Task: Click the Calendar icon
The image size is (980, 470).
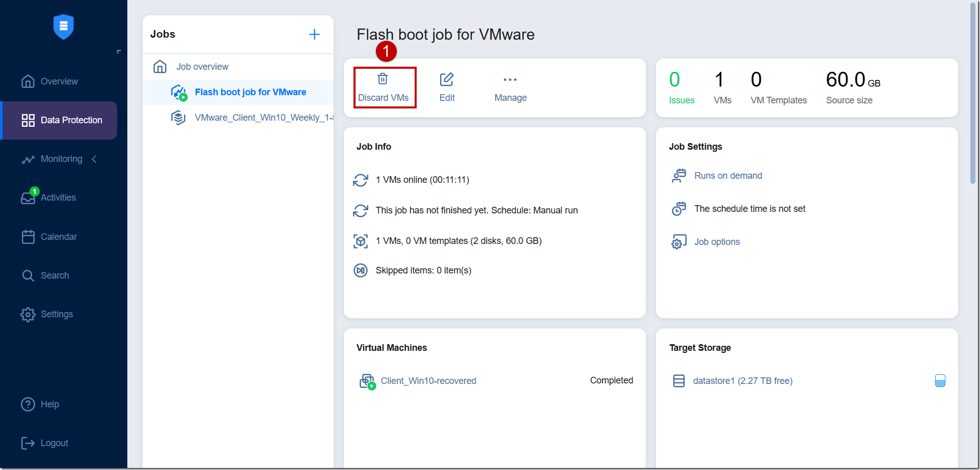Action: (28, 237)
